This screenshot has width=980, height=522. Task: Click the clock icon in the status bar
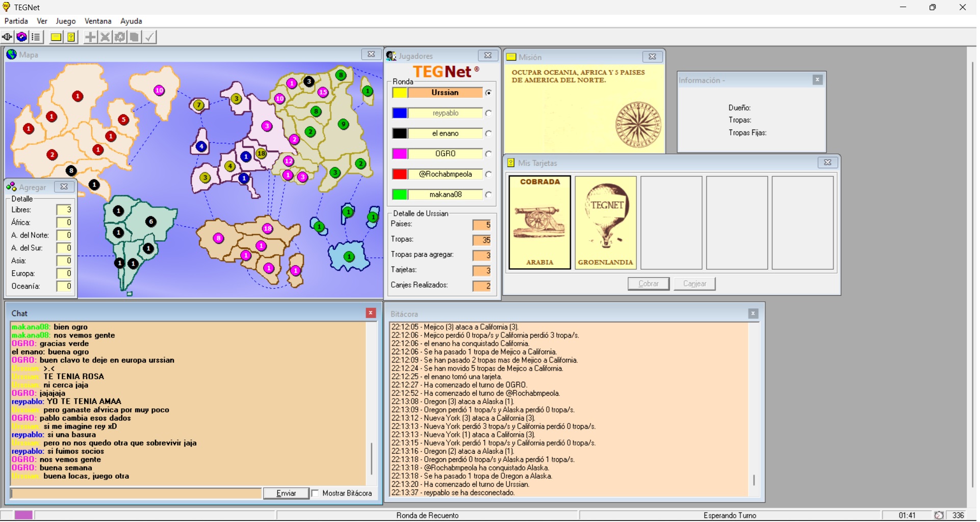click(x=939, y=515)
